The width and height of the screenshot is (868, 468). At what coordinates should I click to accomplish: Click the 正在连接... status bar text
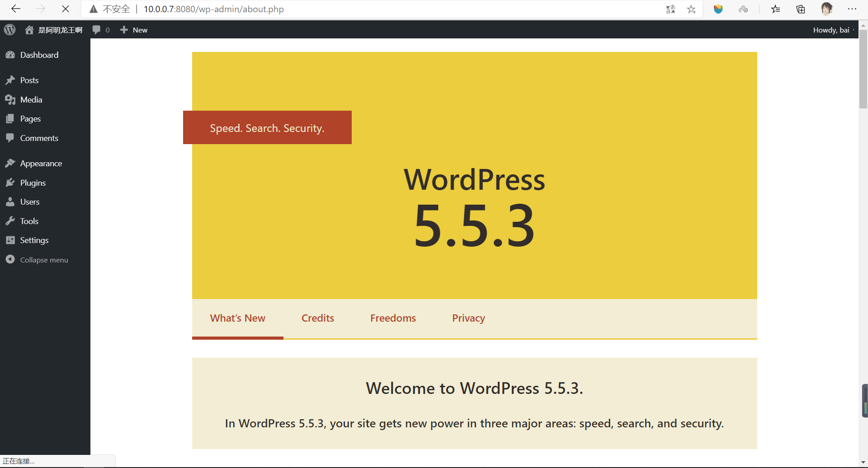tap(19, 461)
